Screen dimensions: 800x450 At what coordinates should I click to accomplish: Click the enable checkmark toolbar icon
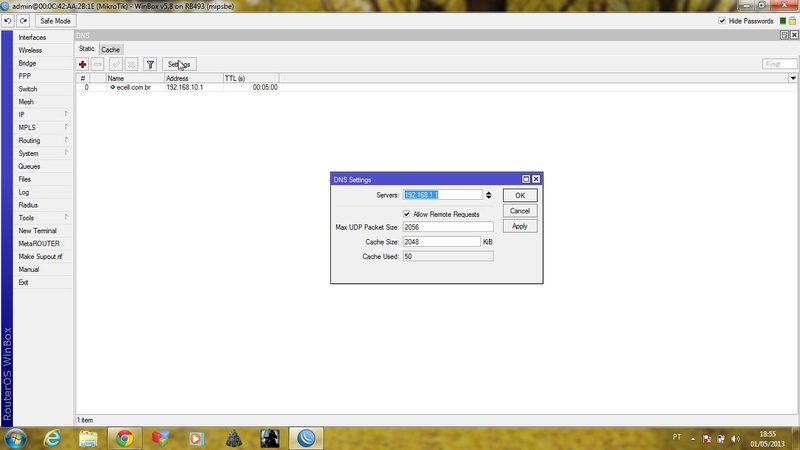pyautogui.click(x=116, y=64)
